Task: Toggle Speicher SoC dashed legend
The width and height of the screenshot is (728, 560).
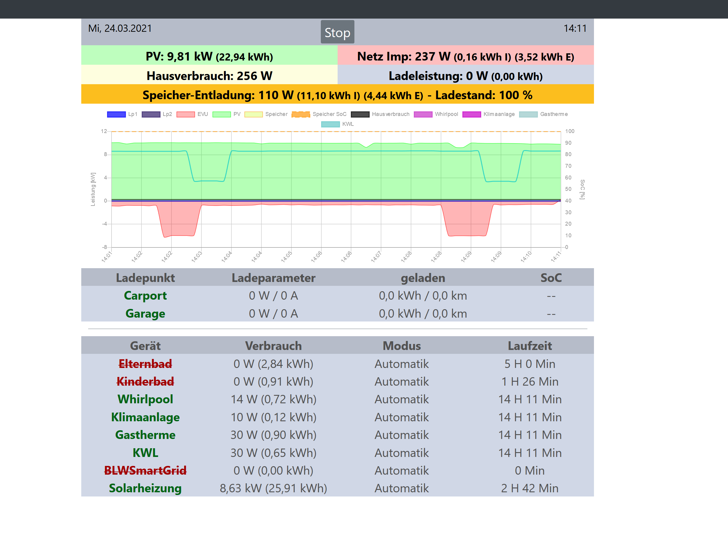Action: click(301, 114)
